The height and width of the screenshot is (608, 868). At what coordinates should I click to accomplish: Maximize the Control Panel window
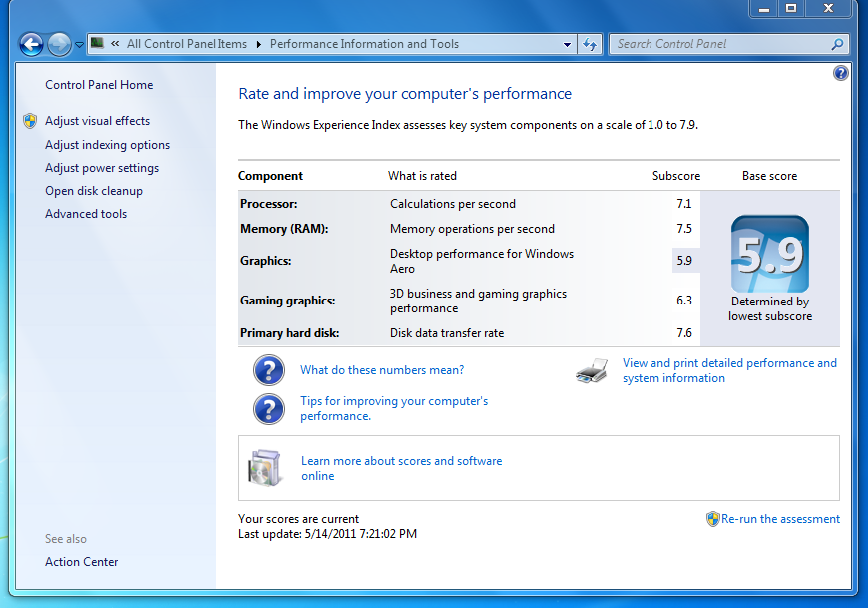tap(791, 8)
